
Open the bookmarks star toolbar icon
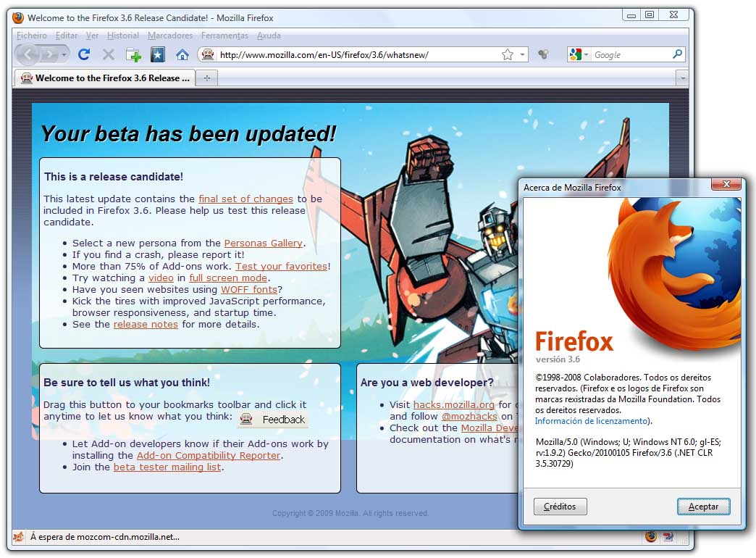[x=158, y=54]
